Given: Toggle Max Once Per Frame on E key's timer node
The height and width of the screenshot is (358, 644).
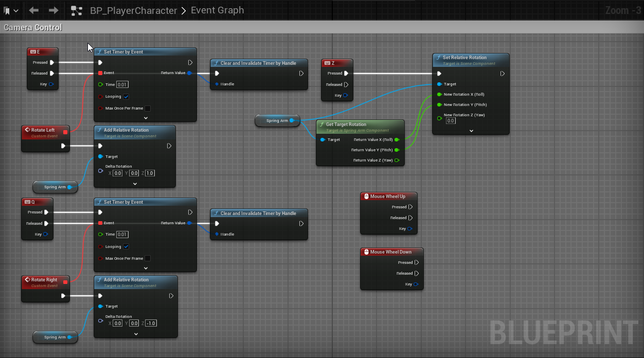Looking at the screenshot, I should pyautogui.click(x=148, y=109).
